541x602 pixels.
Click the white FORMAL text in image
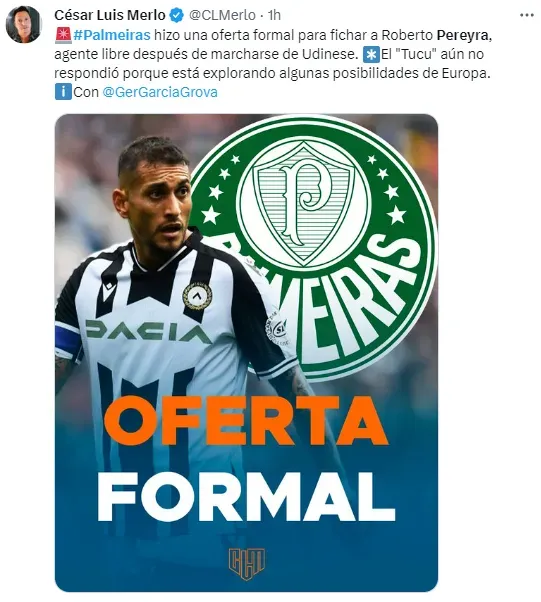tap(246, 496)
